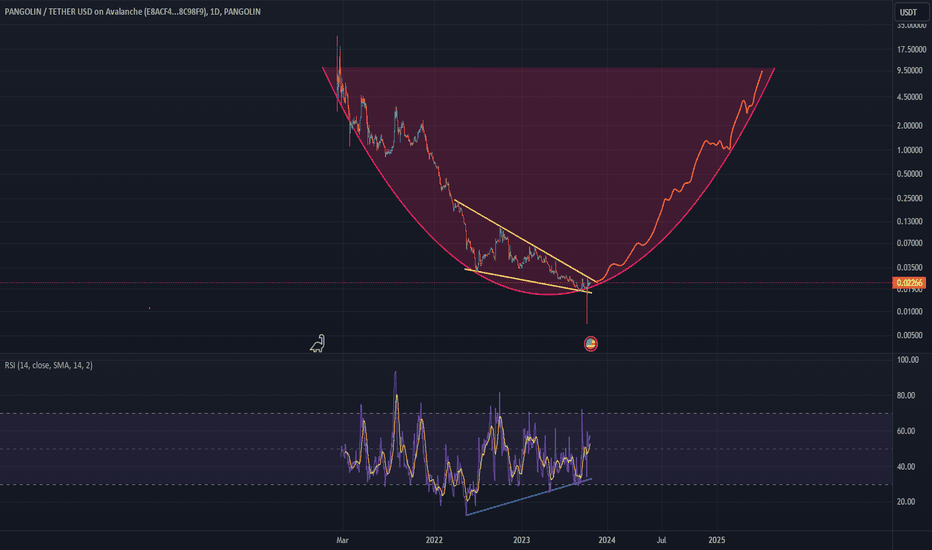Click the Mar label on time axis
The width and height of the screenshot is (932, 550).
pyautogui.click(x=342, y=540)
